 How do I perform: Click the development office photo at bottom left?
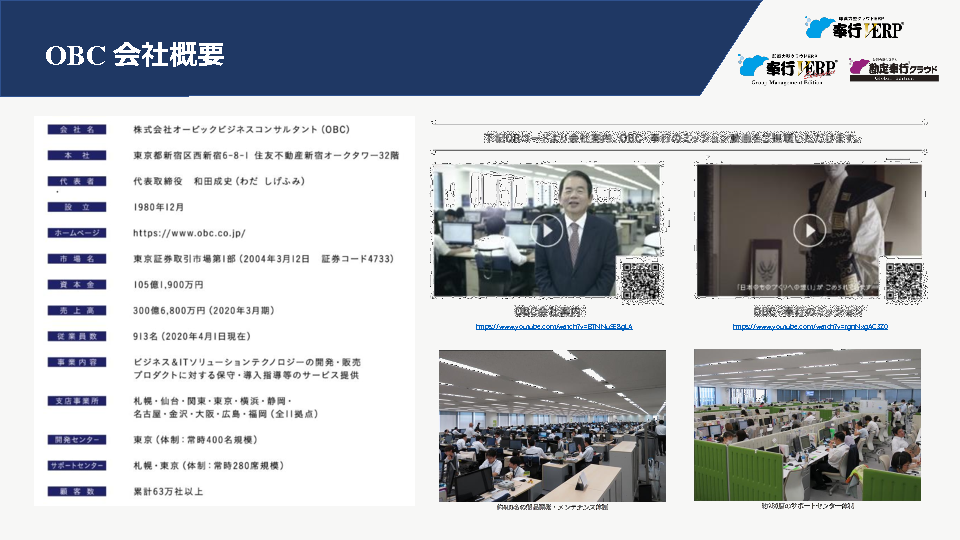(552, 425)
